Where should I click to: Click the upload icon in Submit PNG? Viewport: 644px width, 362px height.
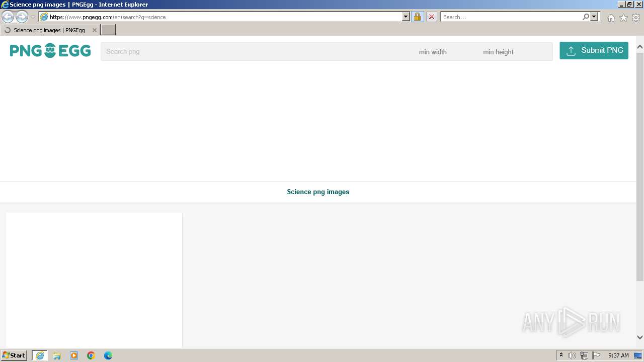pyautogui.click(x=571, y=51)
